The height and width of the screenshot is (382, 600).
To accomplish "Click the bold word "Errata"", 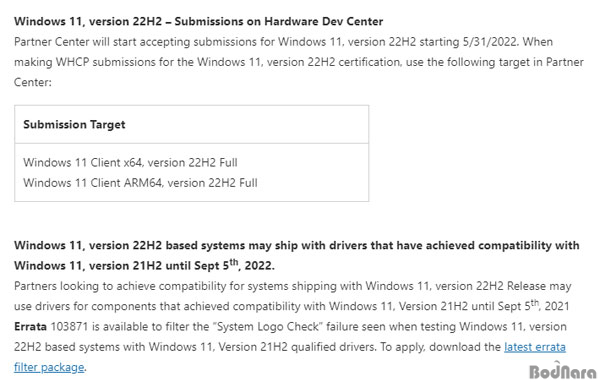I will click(30, 326).
